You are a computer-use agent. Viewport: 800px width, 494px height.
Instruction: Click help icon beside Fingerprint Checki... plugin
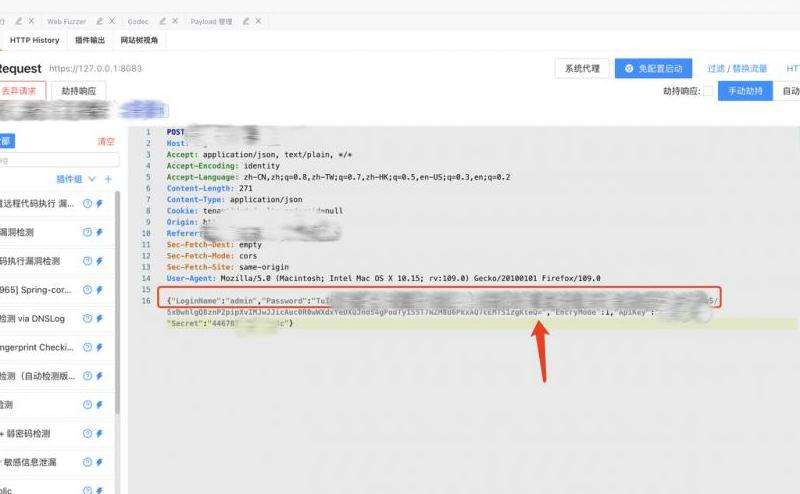point(87,347)
